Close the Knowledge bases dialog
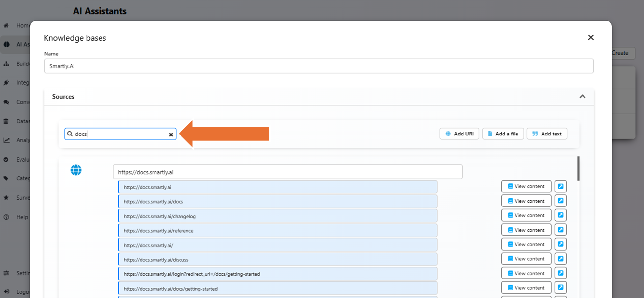644x298 pixels. tap(591, 37)
